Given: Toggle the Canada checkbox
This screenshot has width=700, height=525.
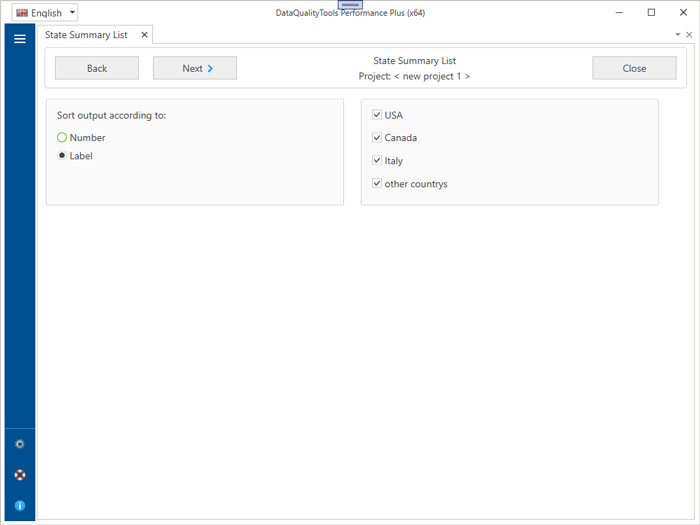Looking at the screenshot, I should (x=377, y=138).
